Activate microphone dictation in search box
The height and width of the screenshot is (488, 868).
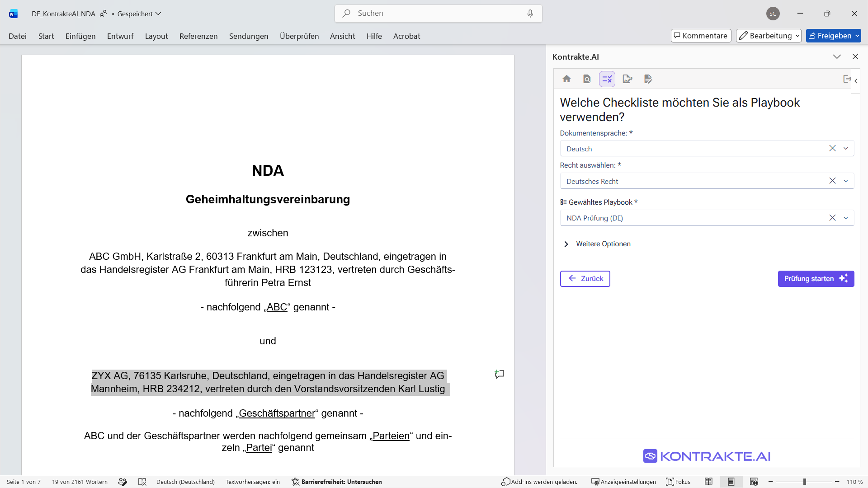tap(530, 14)
